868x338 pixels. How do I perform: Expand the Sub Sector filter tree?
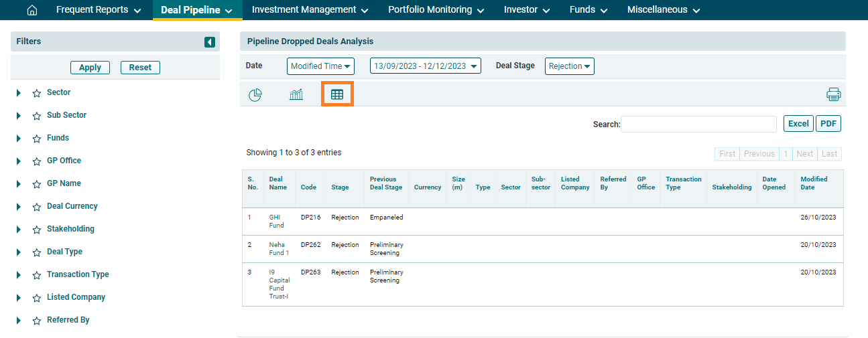[x=19, y=116]
